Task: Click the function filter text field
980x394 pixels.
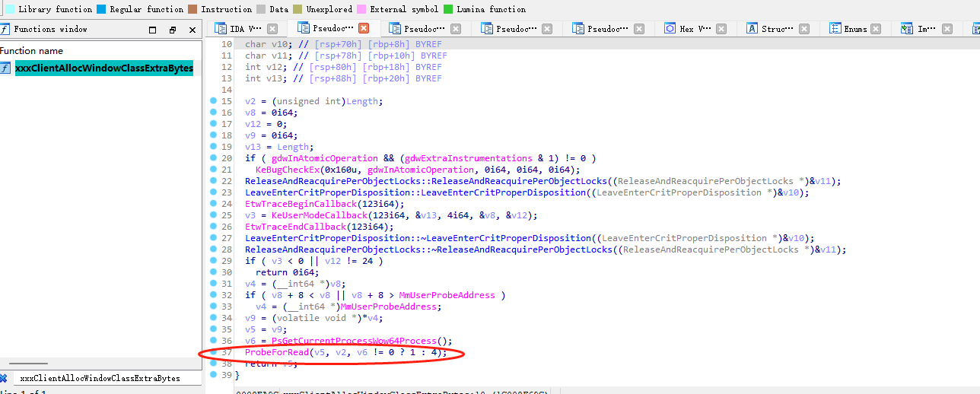Action: tap(107, 378)
